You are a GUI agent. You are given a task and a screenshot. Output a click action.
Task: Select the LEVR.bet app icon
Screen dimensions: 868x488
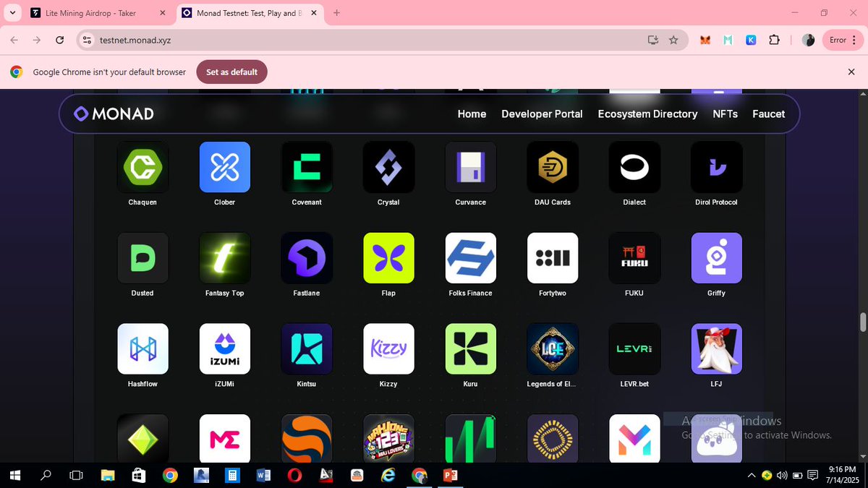(634, 348)
